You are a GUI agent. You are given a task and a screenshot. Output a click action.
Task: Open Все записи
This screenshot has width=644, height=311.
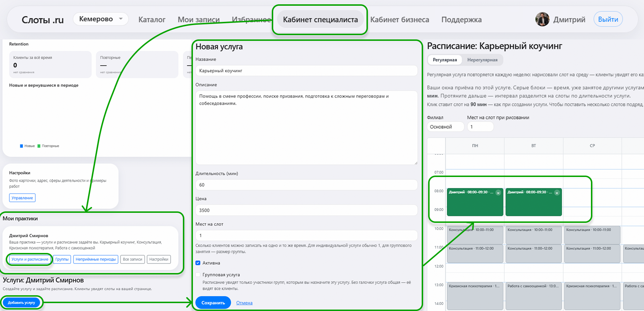133,259
